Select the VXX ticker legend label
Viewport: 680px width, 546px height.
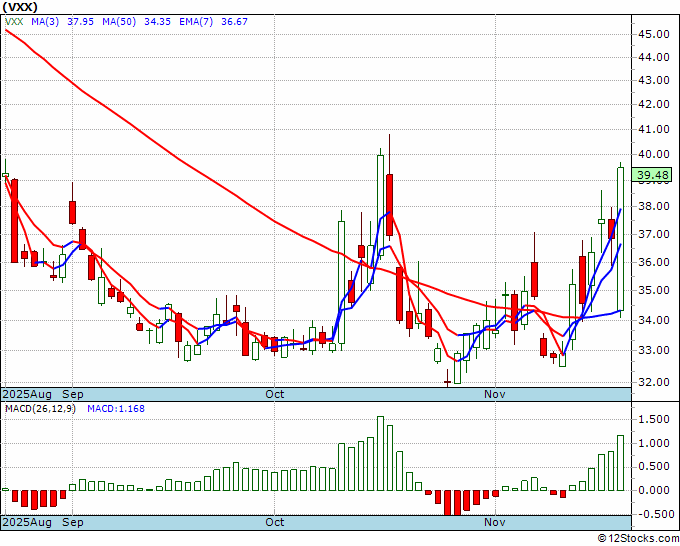pyautogui.click(x=15, y=22)
